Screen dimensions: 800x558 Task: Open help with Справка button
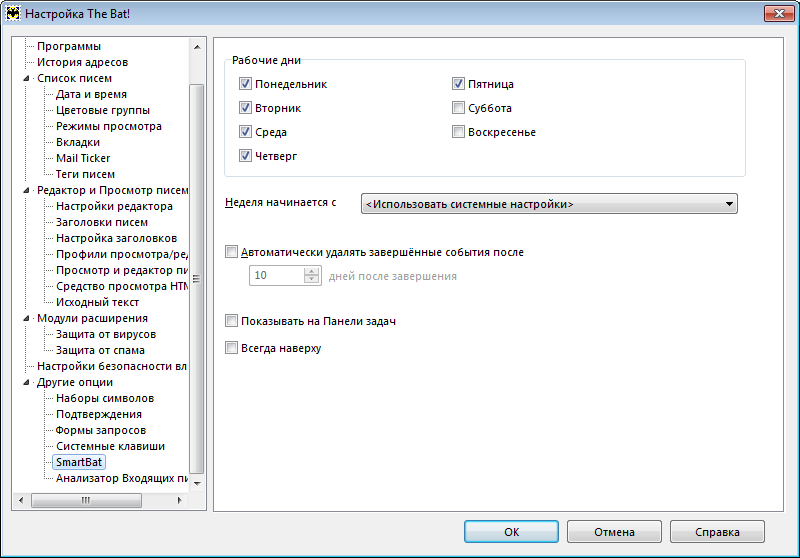coord(717,531)
